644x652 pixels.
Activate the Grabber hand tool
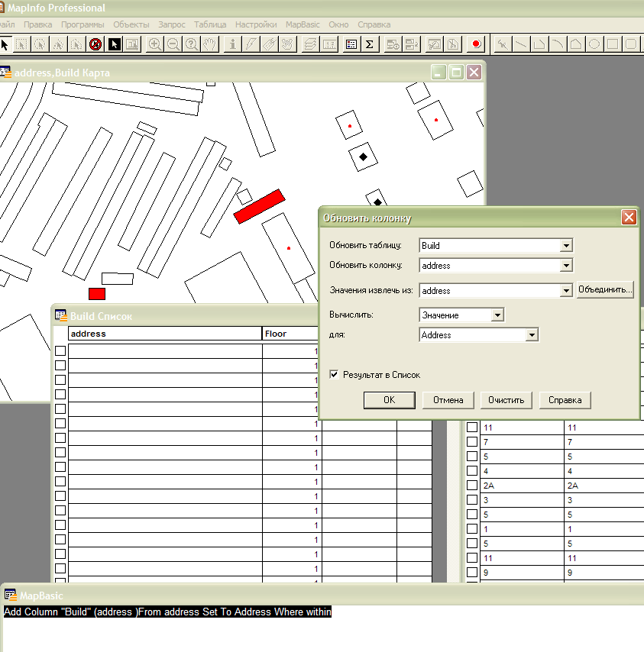210,44
